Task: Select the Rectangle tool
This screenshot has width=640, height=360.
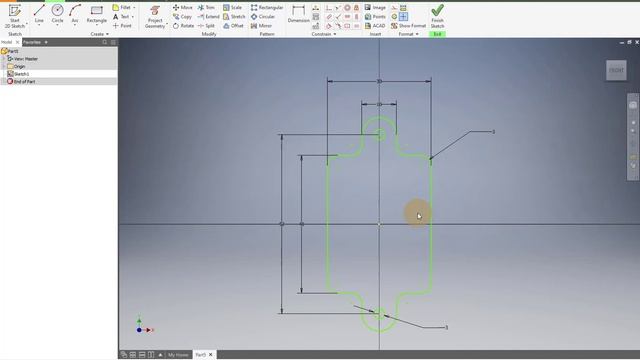Action: pos(97,14)
